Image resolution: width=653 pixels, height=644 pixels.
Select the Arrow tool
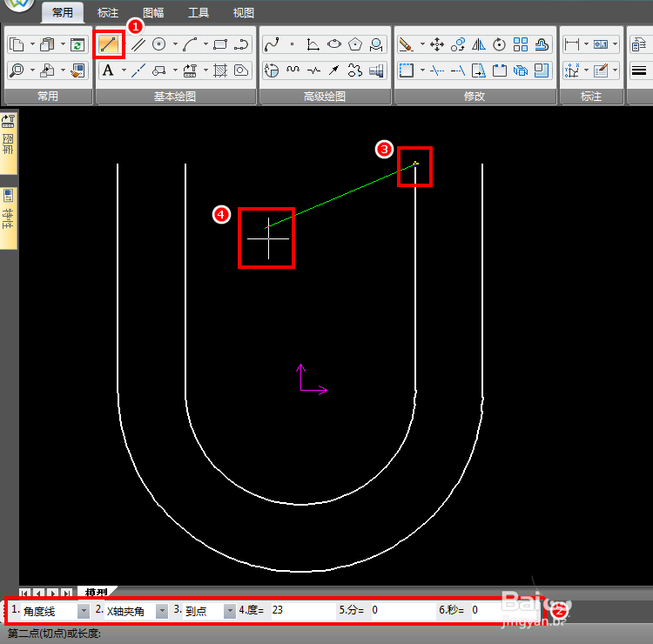pos(334,70)
